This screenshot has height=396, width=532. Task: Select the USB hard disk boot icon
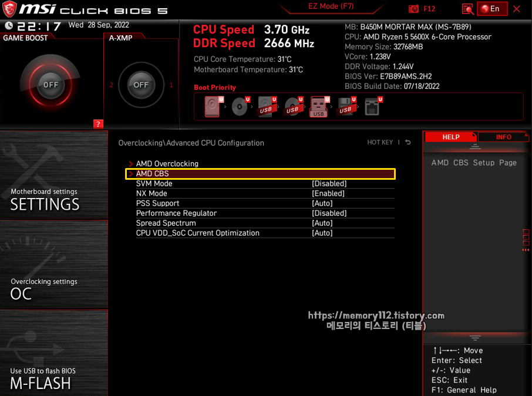click(x=267, y=107)
